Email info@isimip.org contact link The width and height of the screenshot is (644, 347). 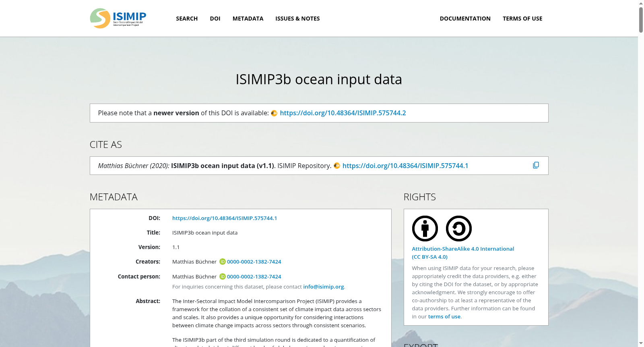tap(324, 287)
